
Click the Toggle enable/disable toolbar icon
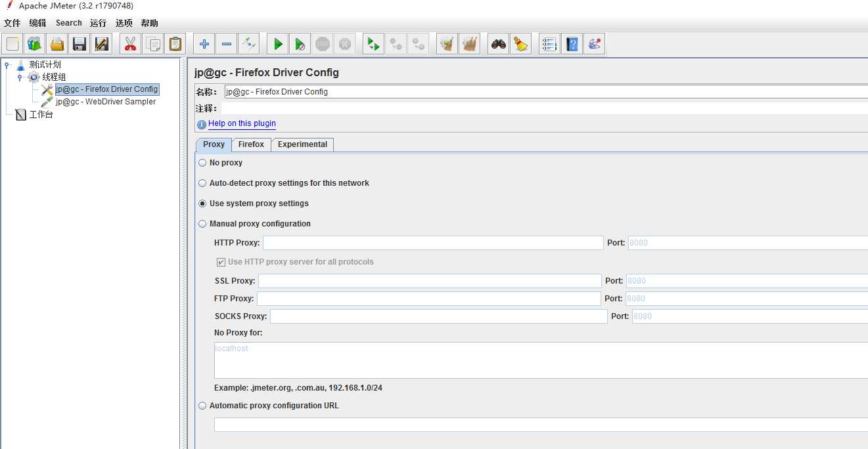249,44
